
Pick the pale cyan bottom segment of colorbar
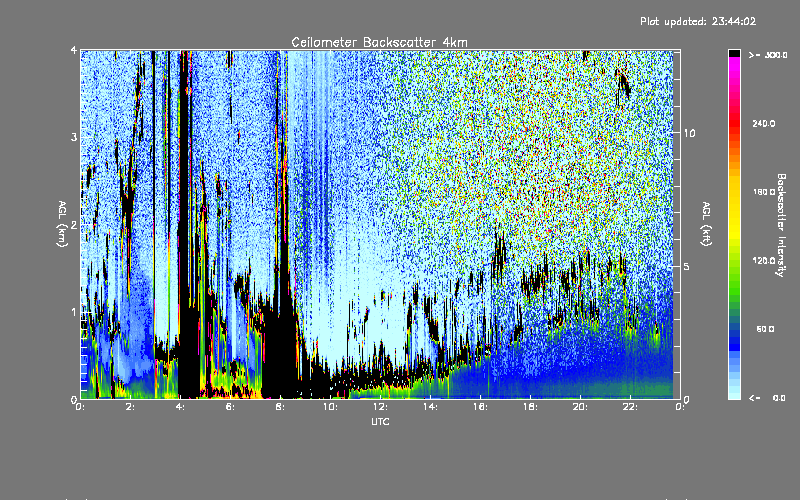point(734,394)
